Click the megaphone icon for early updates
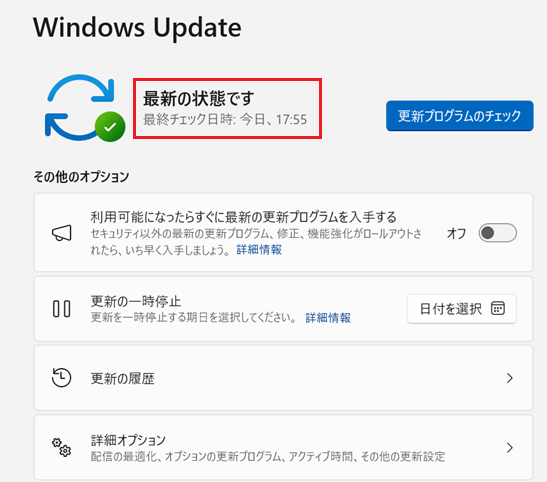 pos(62,233)
